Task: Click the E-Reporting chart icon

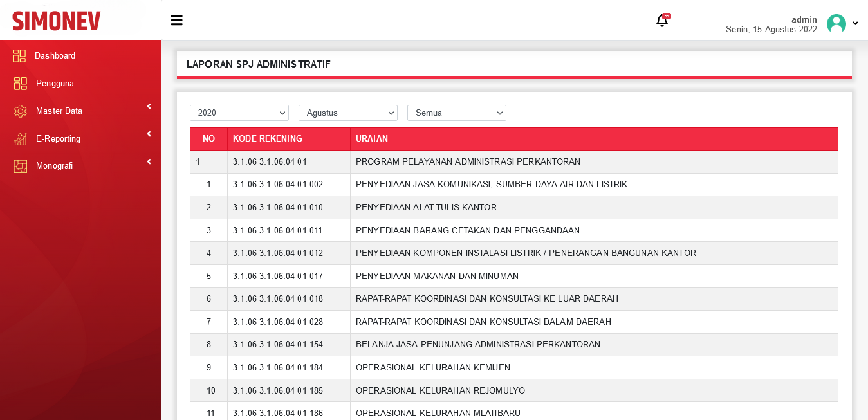Action: (x=20, y=139)
